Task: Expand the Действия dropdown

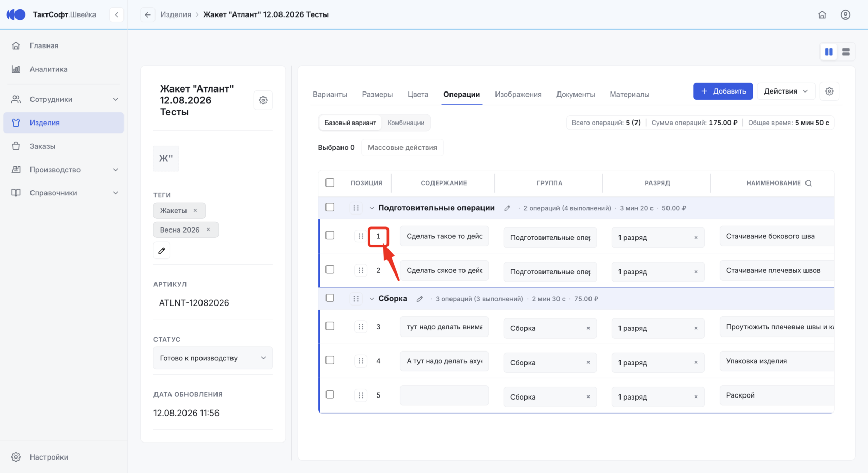Action: pos(786,91)
